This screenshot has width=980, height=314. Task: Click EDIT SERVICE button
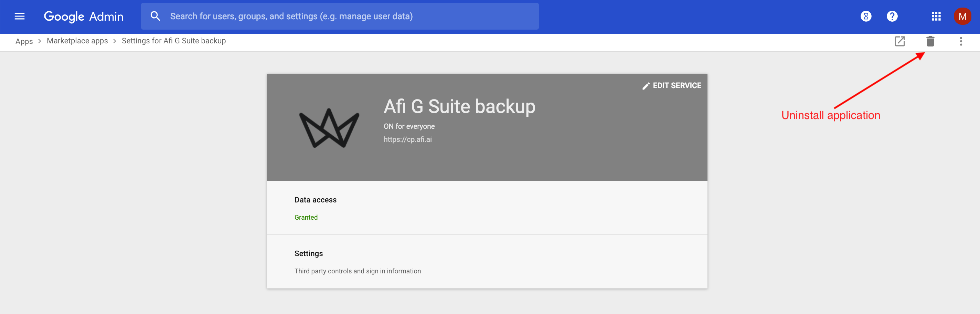pos(672,86)
